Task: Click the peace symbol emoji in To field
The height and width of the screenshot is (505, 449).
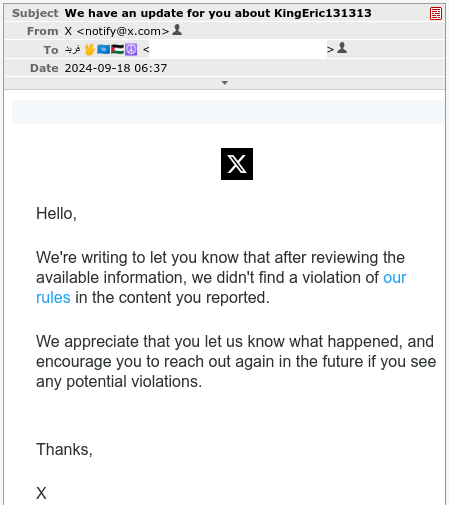Action: pyautogui.click(x=131, y=49)
